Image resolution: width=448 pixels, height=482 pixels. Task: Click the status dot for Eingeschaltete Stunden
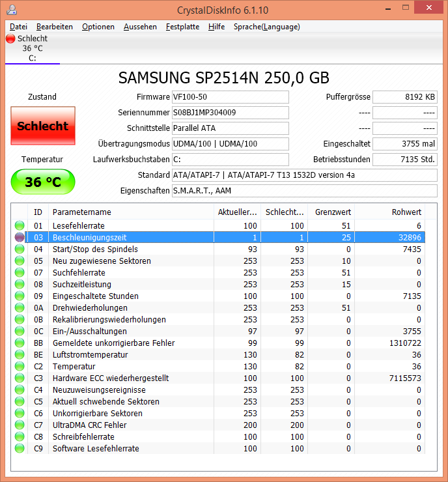click(x=20, y=296)
